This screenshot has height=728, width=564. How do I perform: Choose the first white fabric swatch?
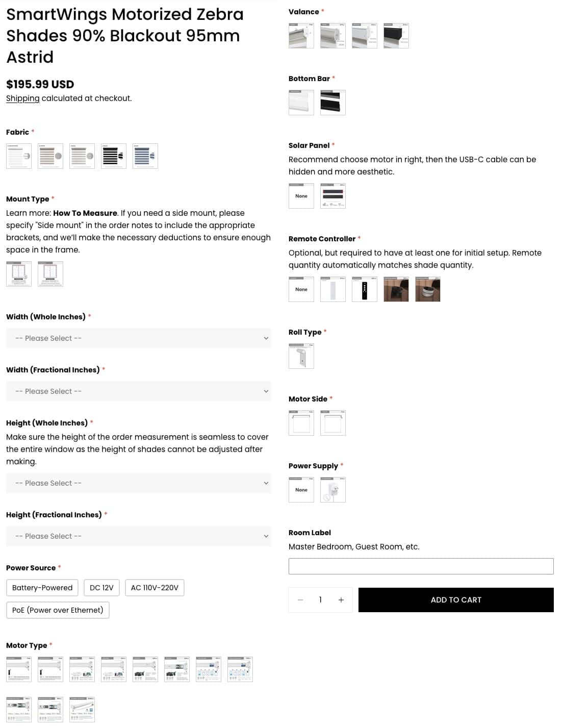point(19,156)
